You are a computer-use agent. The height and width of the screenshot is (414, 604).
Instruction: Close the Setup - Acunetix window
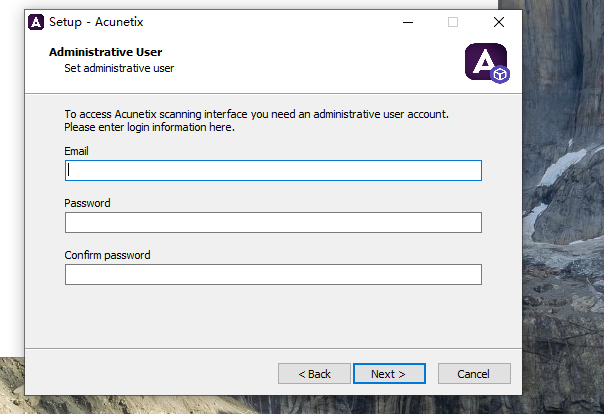click(x=499, y=22)
